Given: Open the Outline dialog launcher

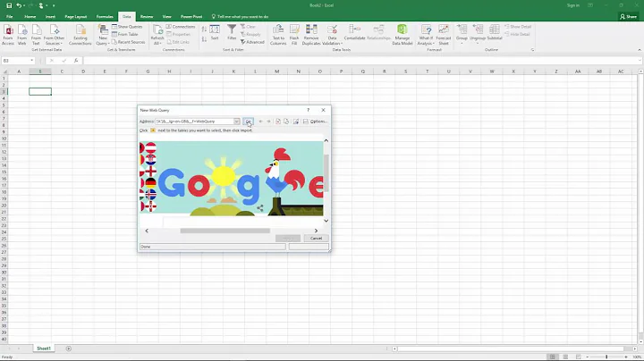Looking at the screenshot, I should [533, 50].
